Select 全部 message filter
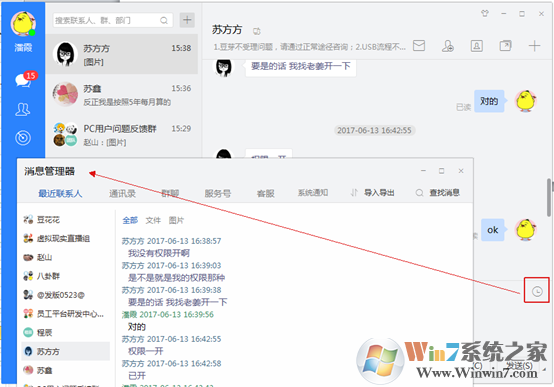554x387 pixels. tap(130, 221)
